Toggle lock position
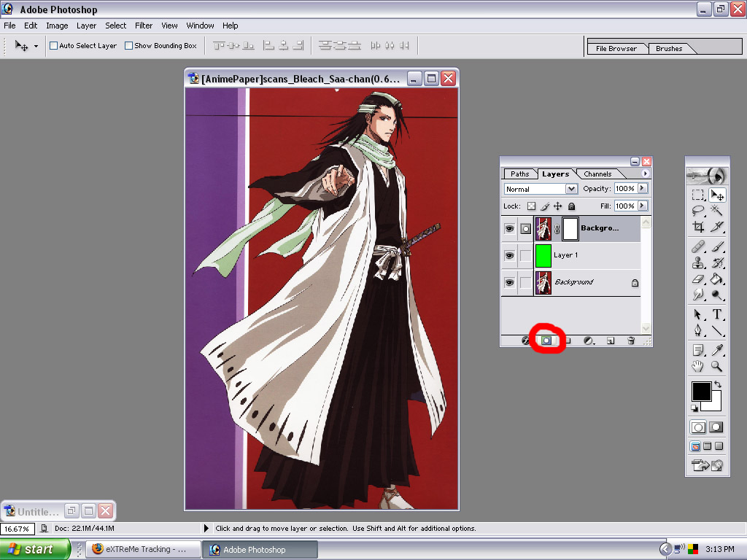This screenshot has width=747, height=560. tap(558, 206)
